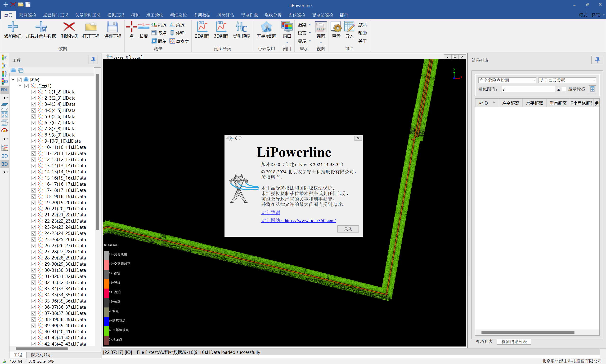Open the 净空危险点检测 dropdown
This screenshot has height=364, width=606.
(507, 80)
